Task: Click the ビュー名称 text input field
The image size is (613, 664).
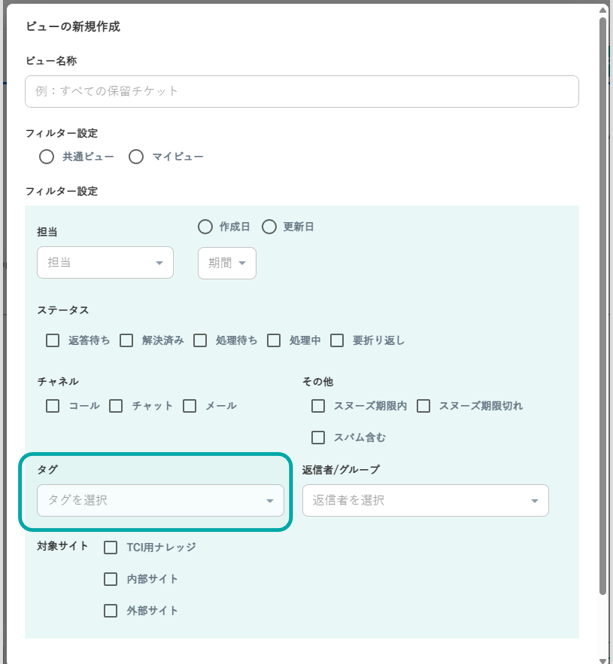Action: [301, 91]
